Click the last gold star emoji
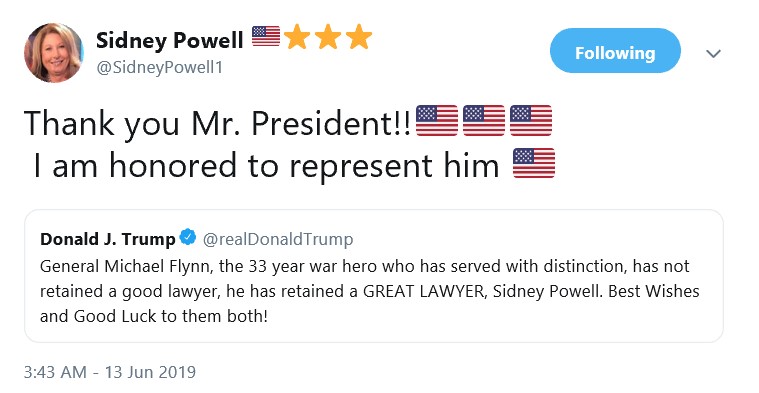The height and width of the screenshot is (393, 759). coord(359,37)
